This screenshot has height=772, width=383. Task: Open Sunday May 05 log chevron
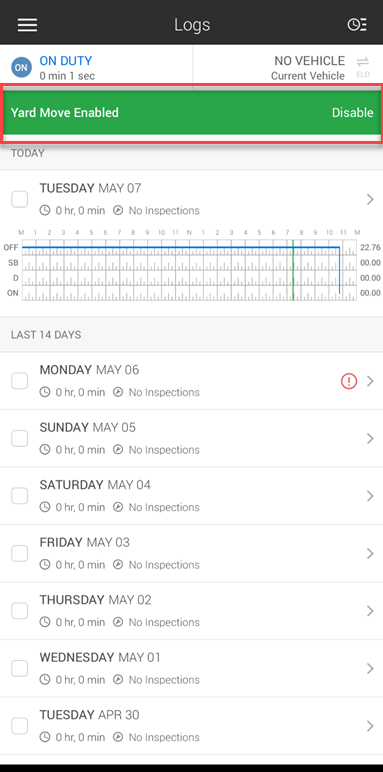(x=370, y=439)
